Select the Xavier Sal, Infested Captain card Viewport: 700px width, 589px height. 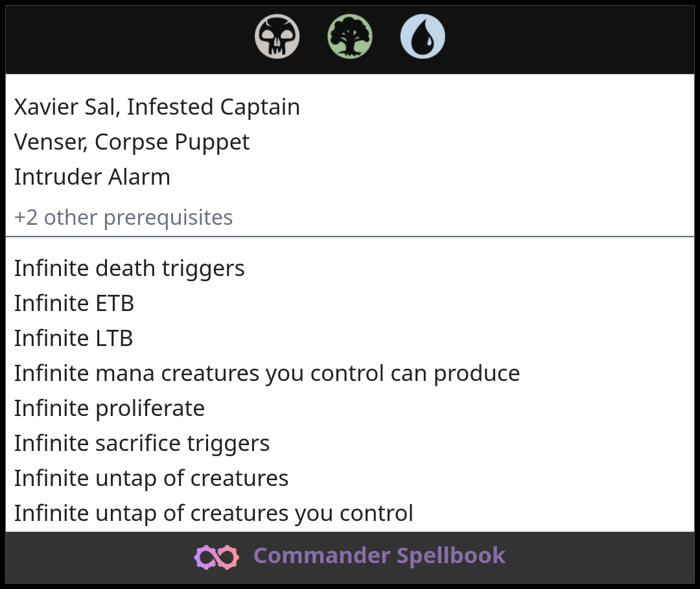point(157,107)
